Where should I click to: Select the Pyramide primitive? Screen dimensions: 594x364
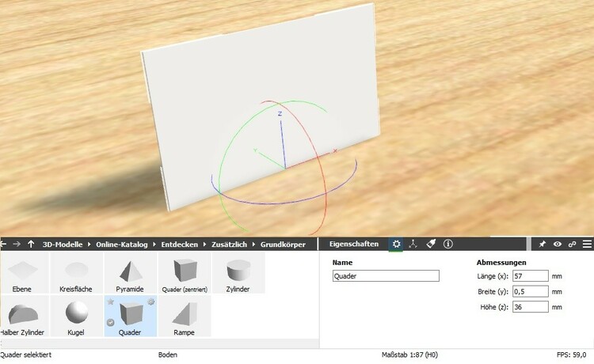pyautogui.click(x=131, y=273)
